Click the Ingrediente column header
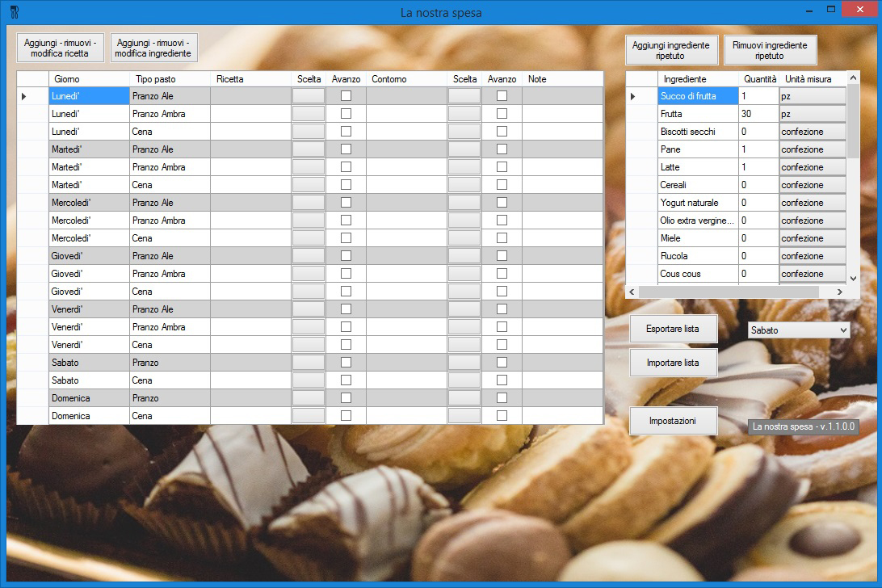 pyautogui.click(x=698, y=79)
